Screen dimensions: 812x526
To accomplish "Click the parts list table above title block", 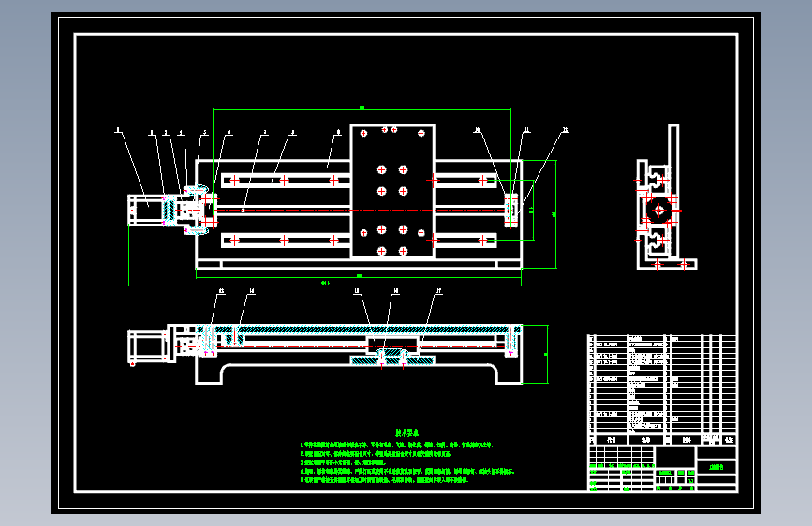I will (662, 389).
